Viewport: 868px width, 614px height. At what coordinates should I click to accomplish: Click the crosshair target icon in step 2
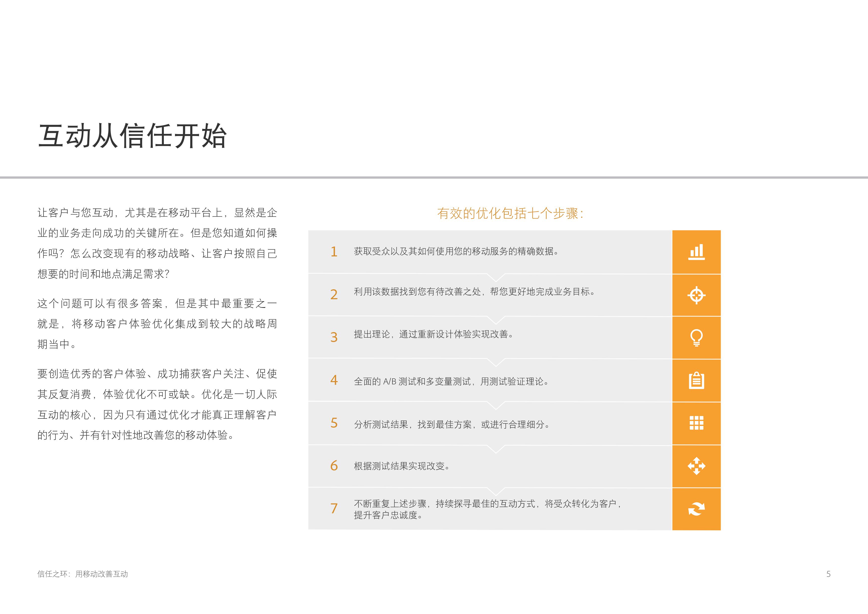696,295
